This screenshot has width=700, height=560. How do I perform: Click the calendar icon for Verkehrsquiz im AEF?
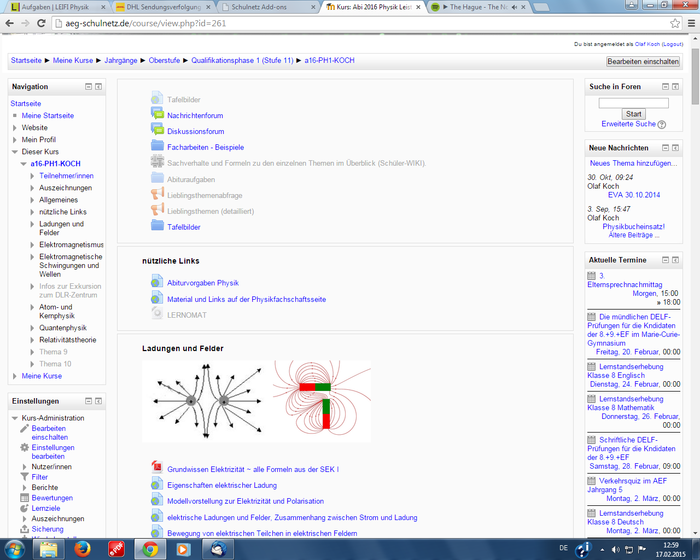(592, 481)
